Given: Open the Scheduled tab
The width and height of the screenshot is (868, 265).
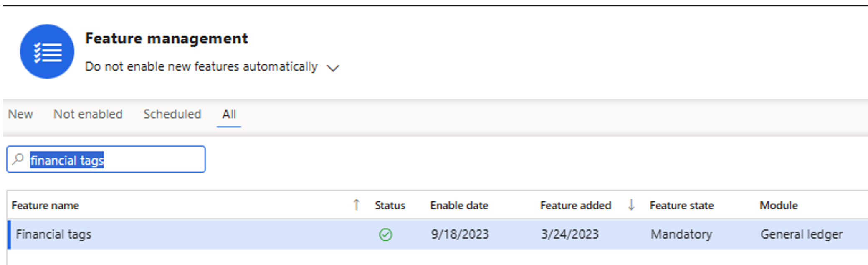Looking at the screenshot, I should (172, 114).
